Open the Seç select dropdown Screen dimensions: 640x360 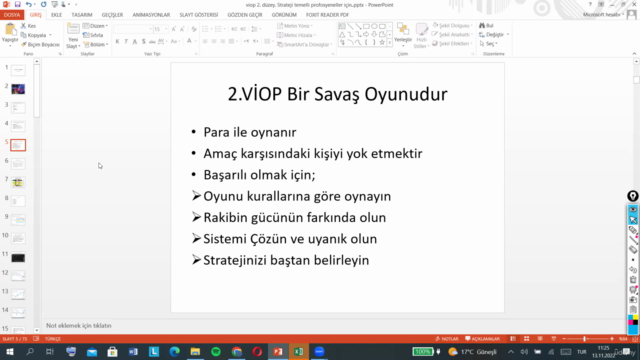(488, 44)
